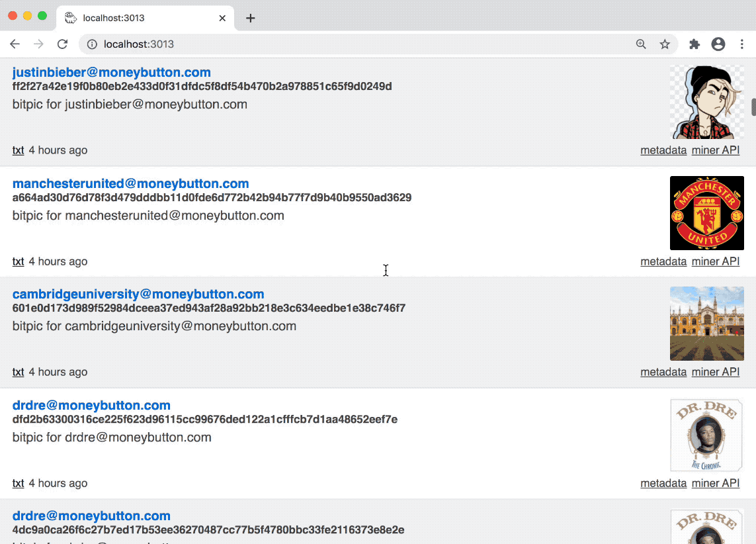756x544 pixels.
Task: Open cambridgeuniversity@moneybutton.com link
Action: pyautogui.click(x=138, y=295)
